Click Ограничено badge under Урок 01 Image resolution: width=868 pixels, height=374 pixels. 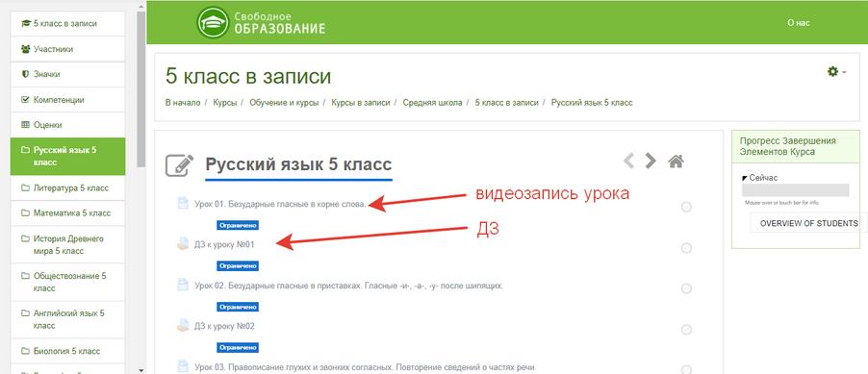click(238, 225)
